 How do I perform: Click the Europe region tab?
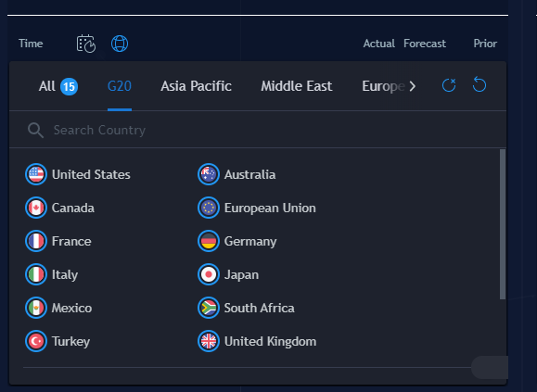384,86
